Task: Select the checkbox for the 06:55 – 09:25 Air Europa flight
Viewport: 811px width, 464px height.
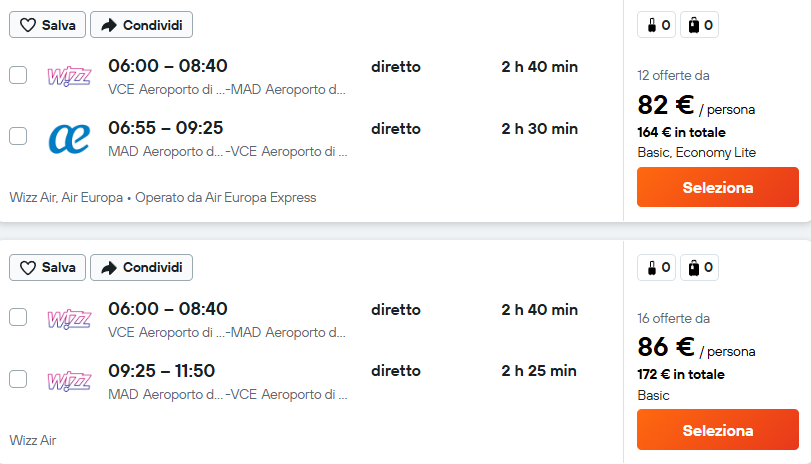Action: point(18,136)
